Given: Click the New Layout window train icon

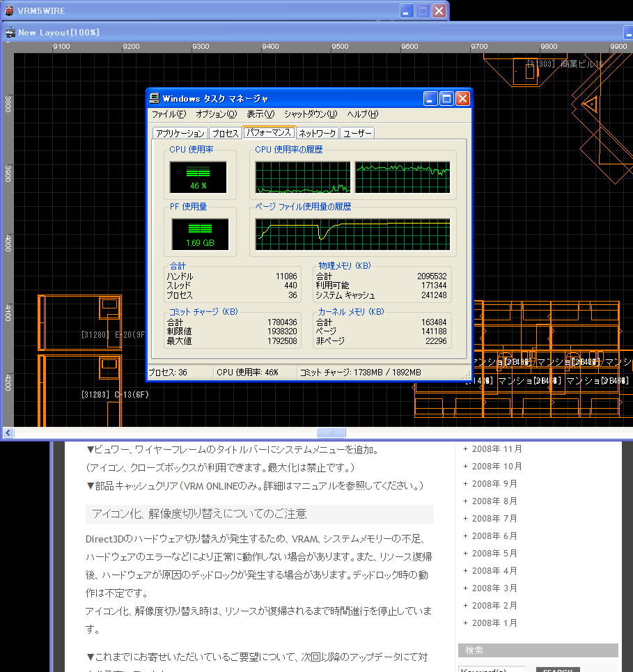Looking at the screenshot, I should (x=10, y=33).
